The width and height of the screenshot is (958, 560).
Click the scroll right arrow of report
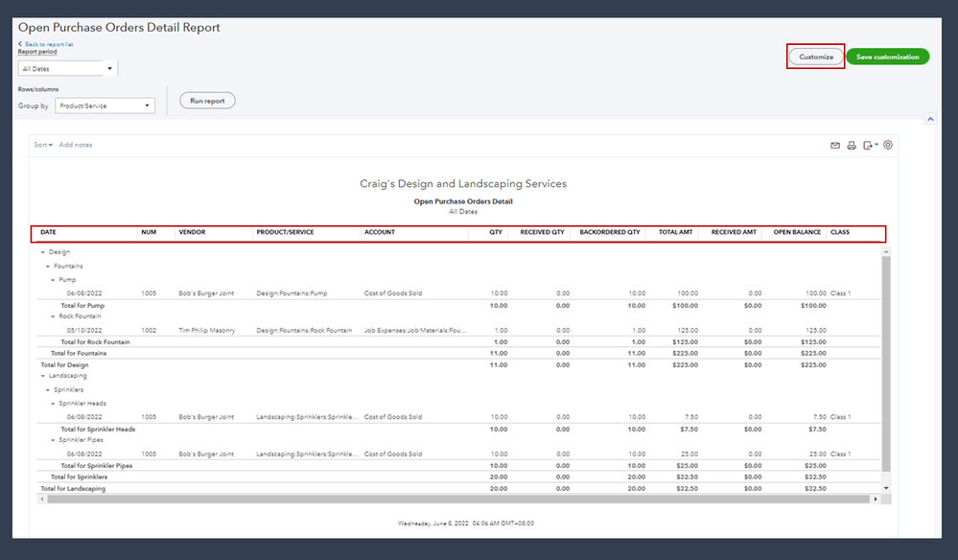click(x=876, y=499)
